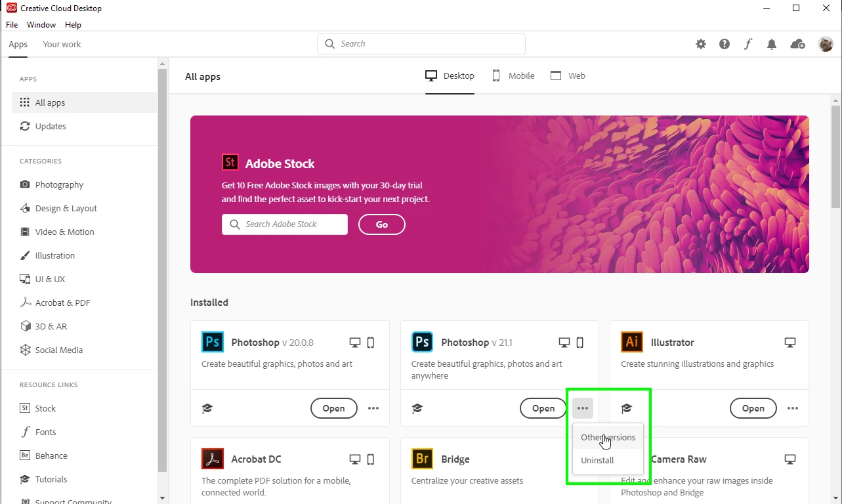This screenshot has width=842, height=504.
Task: Click the Search Adobe Stock field
Action: click(285, 224)
